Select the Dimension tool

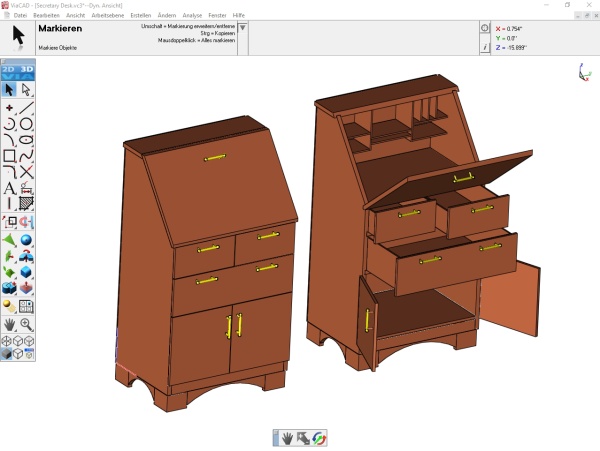26,188
